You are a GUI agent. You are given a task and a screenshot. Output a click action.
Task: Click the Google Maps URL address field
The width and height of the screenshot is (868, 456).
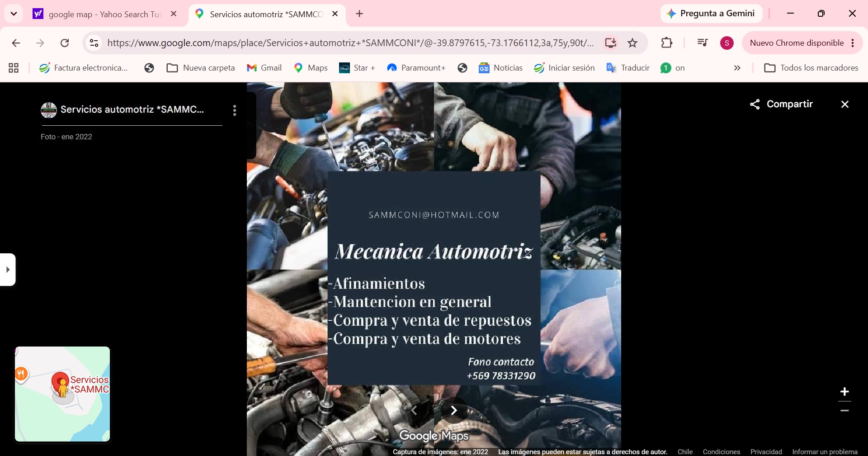350,43
